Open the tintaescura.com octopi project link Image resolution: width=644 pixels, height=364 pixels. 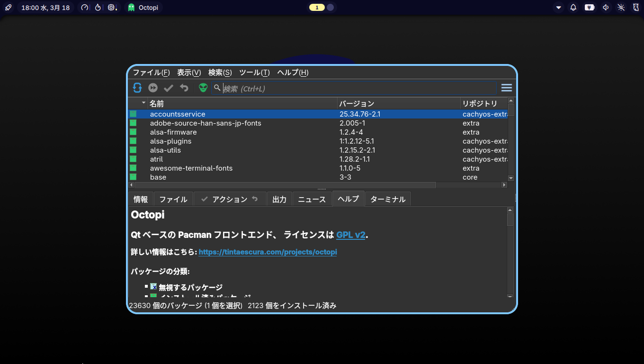pyautogui.click(x=268, y=252)
